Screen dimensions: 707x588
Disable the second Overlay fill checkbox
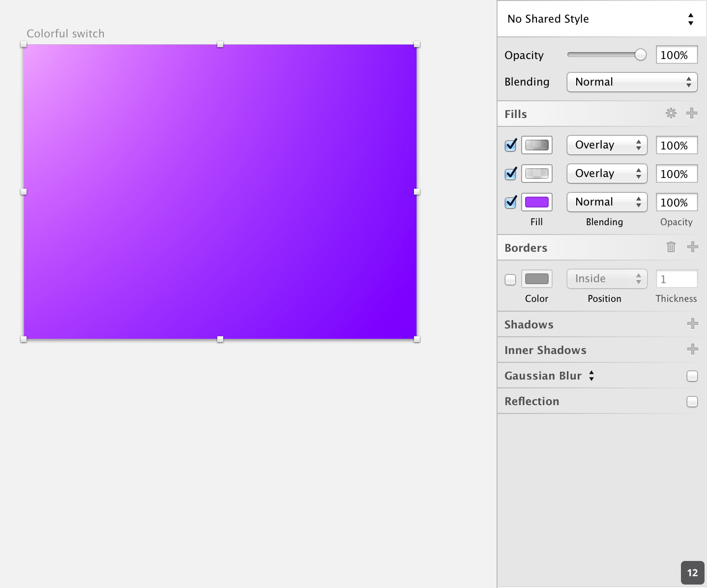[x=511, y=174]
